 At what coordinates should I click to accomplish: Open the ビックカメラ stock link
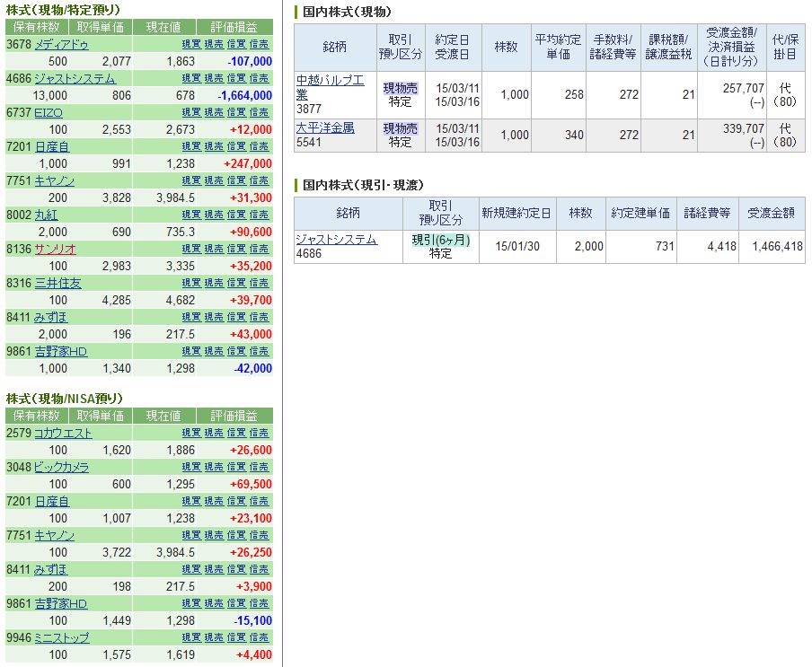(x=61, y=468)
